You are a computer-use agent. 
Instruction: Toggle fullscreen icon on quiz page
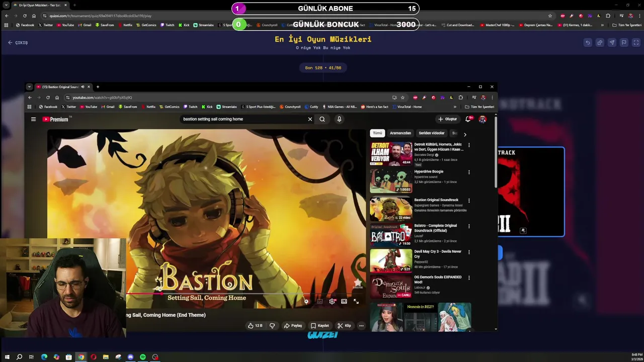636,43
